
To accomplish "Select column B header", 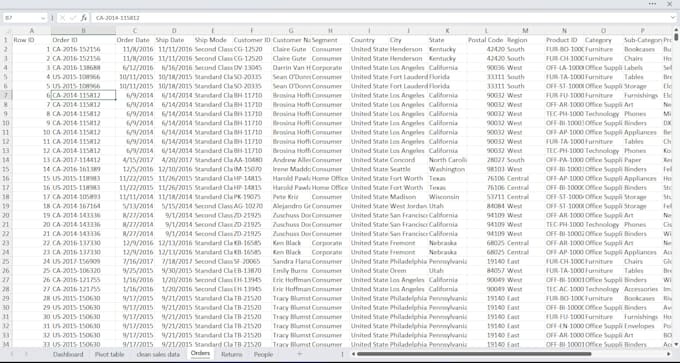I will coord(83,31).
